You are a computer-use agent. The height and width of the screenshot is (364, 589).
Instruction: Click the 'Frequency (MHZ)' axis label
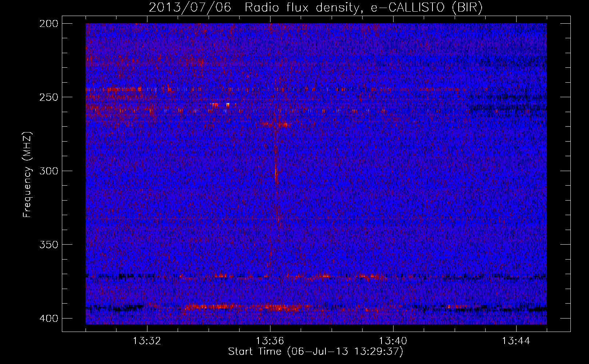tap(28, 175)
